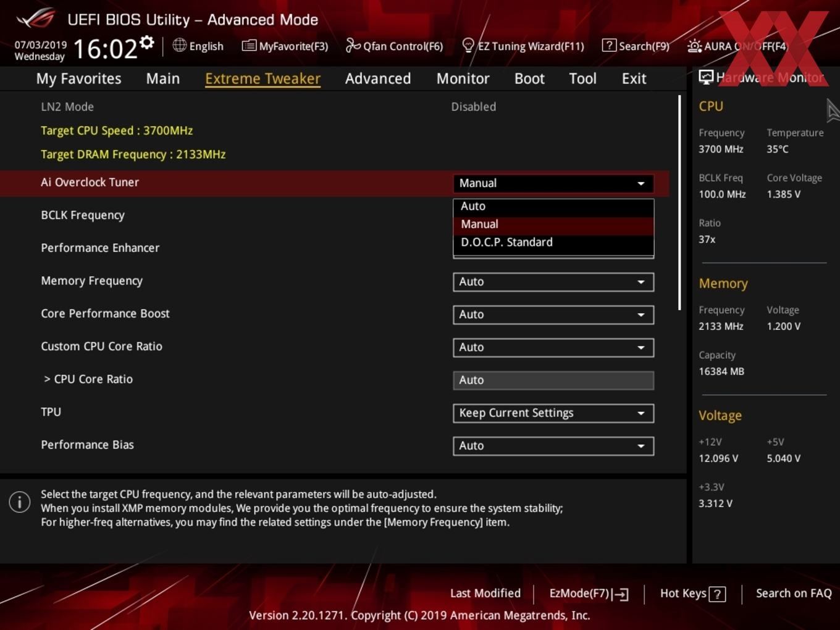Open clock settings gear icon

pos(146,42)
